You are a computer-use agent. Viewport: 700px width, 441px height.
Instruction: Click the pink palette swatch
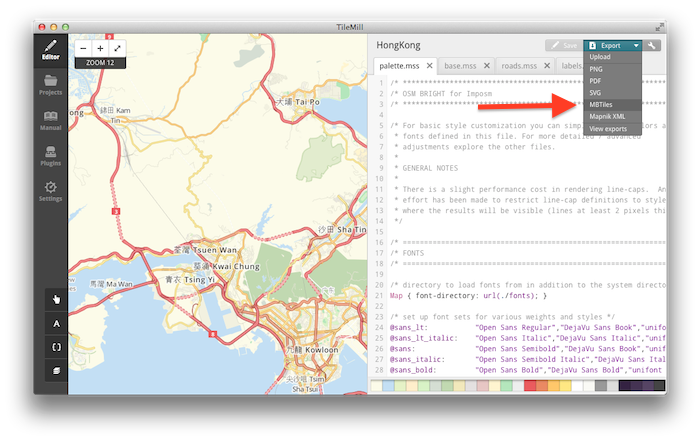[483, 386]
